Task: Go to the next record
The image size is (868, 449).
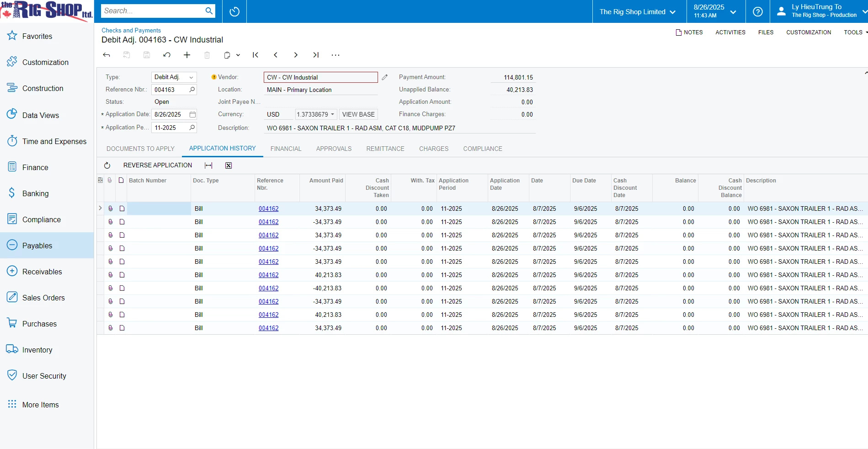Action: tap(296, 55)
